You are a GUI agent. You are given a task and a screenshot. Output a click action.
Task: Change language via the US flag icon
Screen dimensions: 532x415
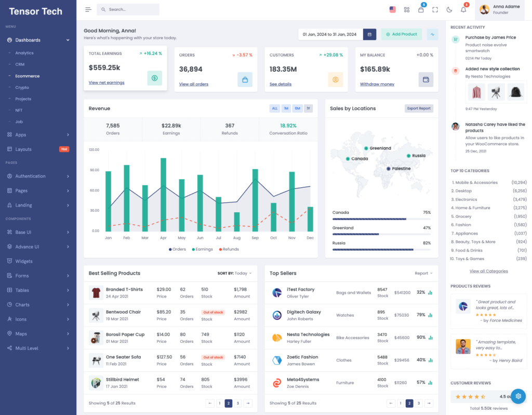tap(392, 9)
